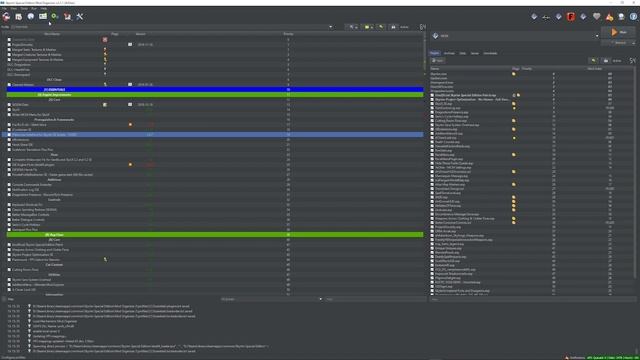The image size is (640, 360).
Task: Open the SKSE executable dropdown
Action: tap(516, 36)
